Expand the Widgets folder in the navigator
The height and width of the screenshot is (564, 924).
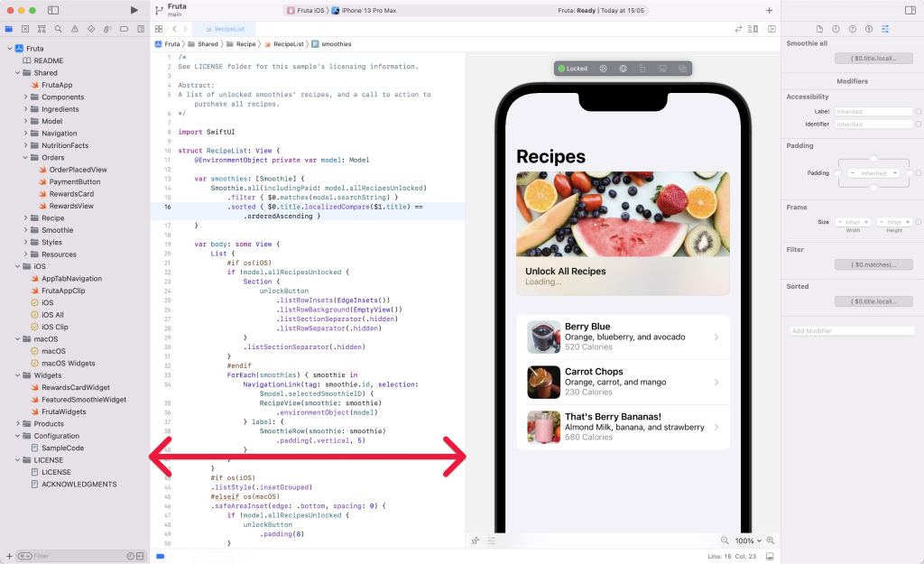pos(18,375)
